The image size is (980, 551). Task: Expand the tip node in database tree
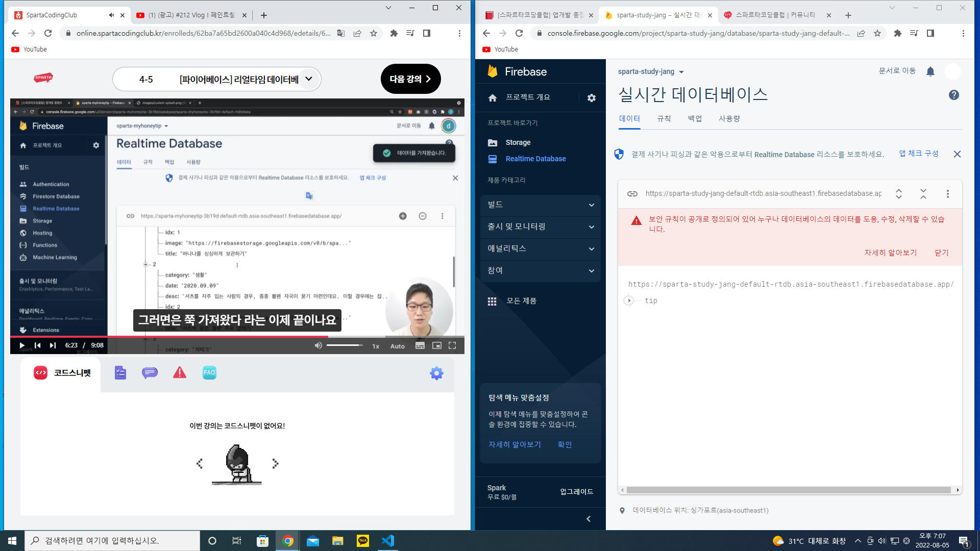tap(629, 300)
